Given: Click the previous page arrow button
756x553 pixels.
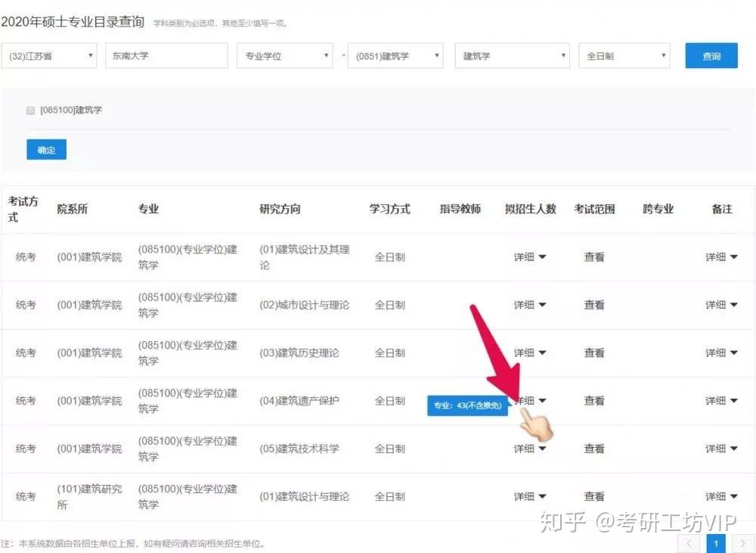Looking at the screenshot, I should pyautogui.click(x=689, y=544).
